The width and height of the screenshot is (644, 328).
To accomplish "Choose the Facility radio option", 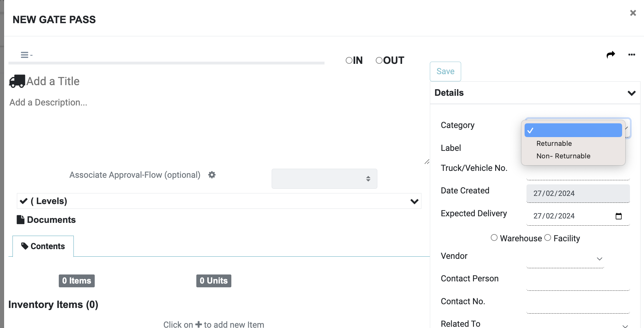I will coord(548,238).
